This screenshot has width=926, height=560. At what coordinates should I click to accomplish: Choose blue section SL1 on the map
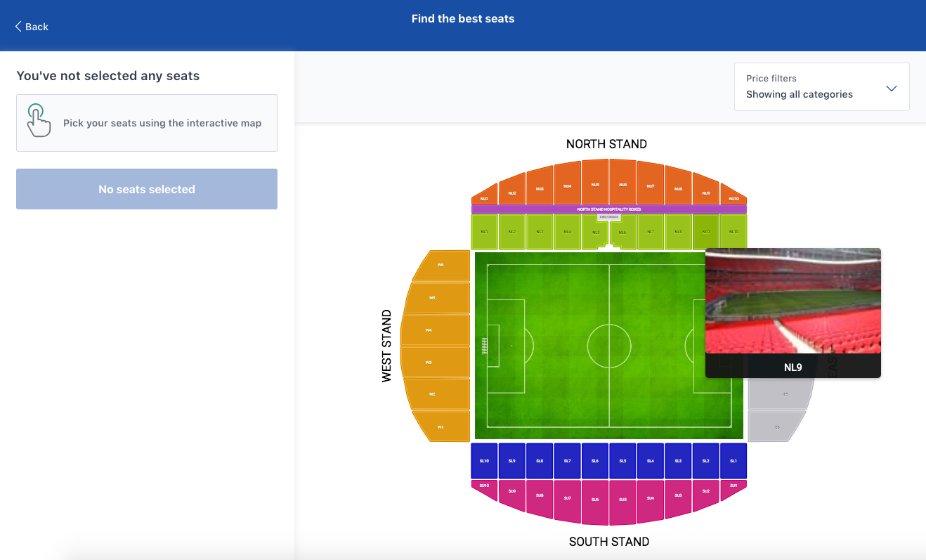pyautogui.click(x=733, y=461)
